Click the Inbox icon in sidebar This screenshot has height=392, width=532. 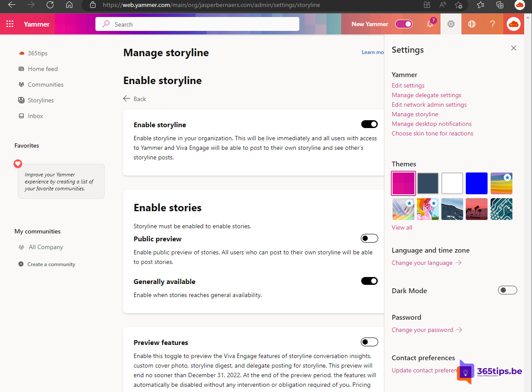tap(21, 116)
